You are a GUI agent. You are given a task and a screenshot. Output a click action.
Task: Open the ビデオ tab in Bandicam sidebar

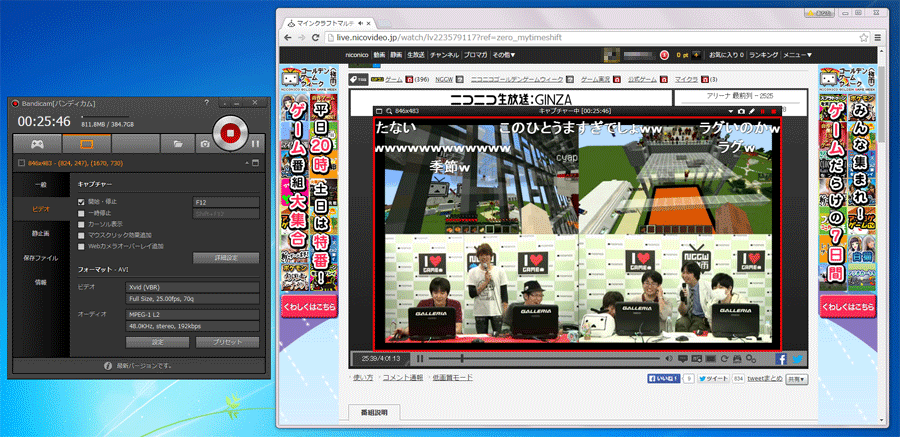[41, 209]
